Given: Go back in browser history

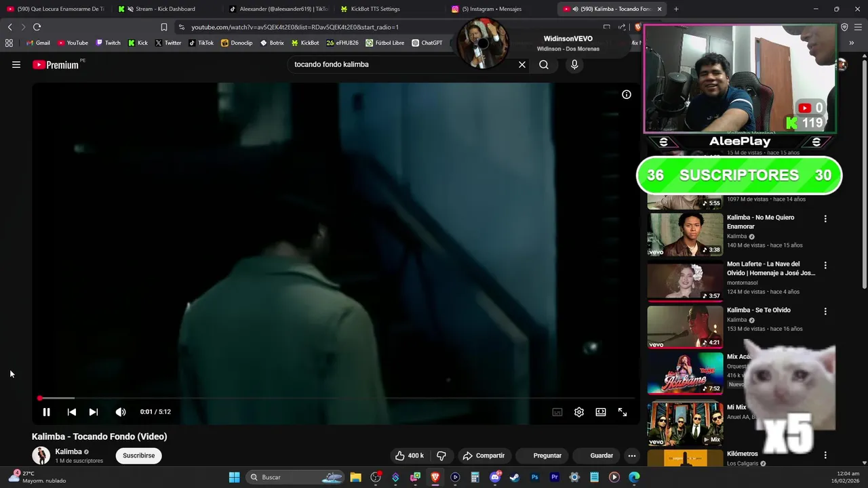Looking at the screenshot, I should [x=9, y=27].
